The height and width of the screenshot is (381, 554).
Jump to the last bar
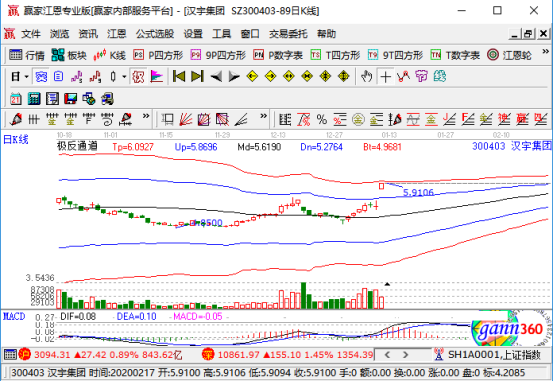coord(197,76)
